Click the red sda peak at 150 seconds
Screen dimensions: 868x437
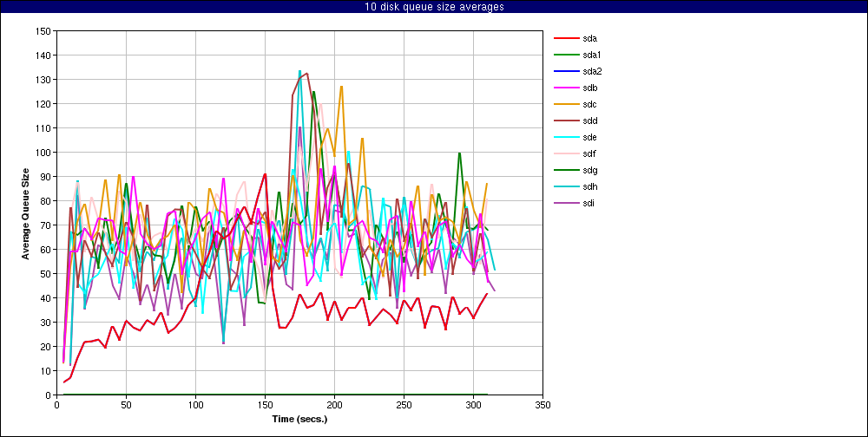[x=265, y=174]
